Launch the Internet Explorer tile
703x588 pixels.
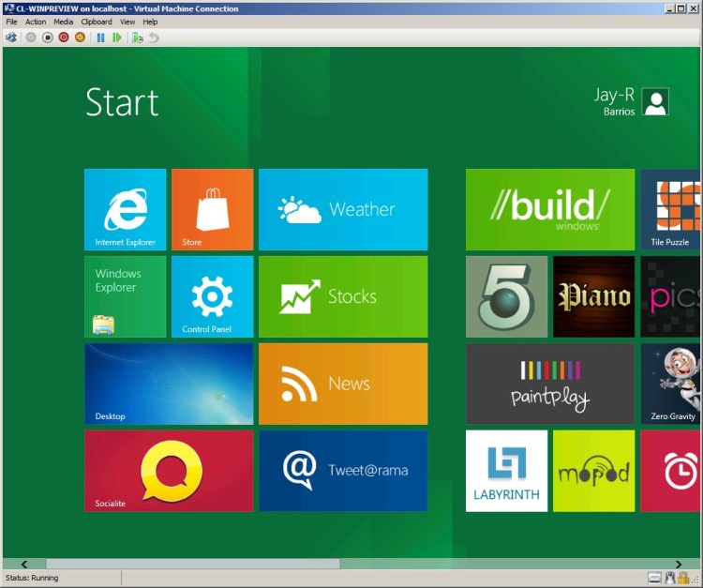125,209
